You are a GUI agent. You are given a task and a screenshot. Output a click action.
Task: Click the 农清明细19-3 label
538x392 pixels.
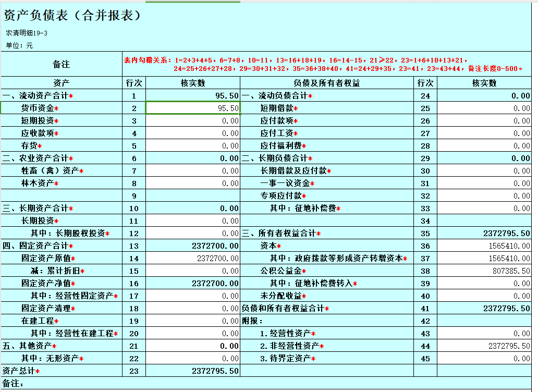[27, 33]
